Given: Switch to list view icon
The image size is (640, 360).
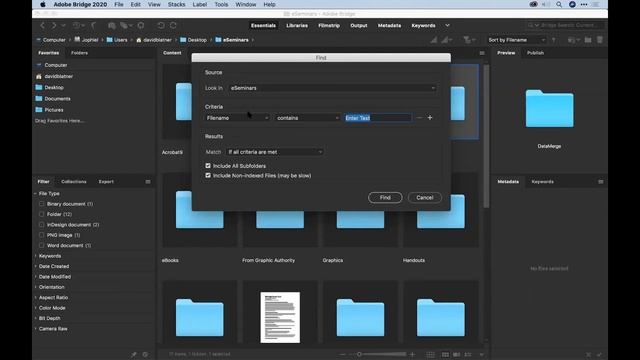Looking at the screenshot, I should coord(468,355).
